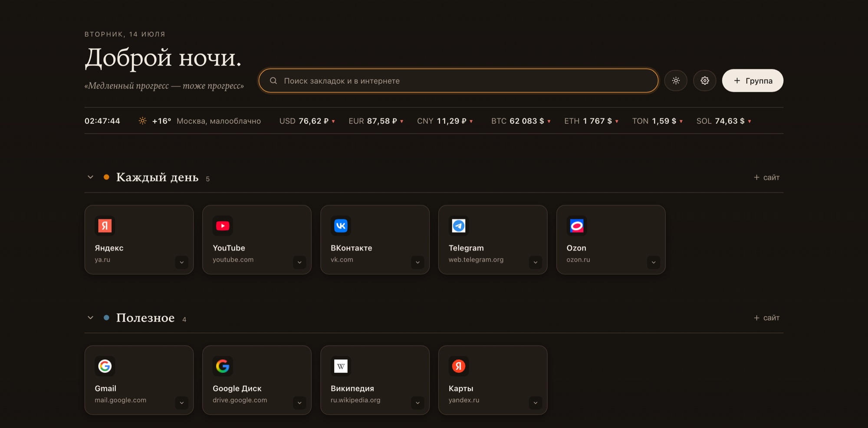
Task: Click the Gmail Google logo icon
Action: tap(105, 366)
